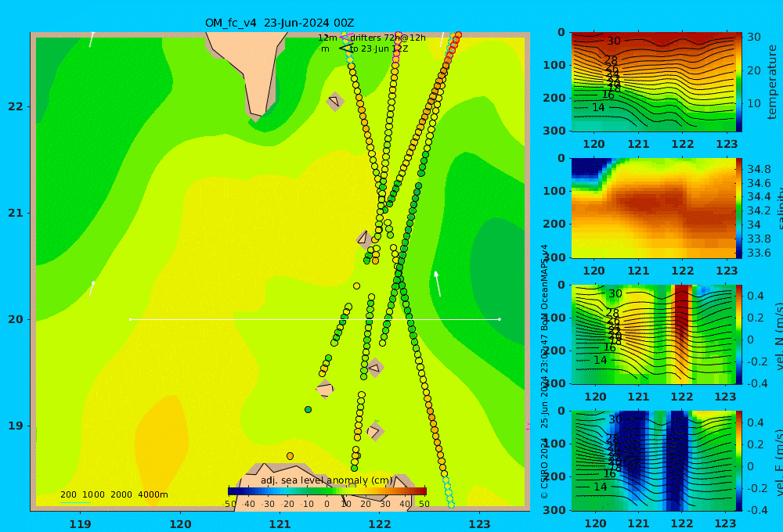The height and width of the screenshot is (532, 783).
Task: Click the '33.6' tick on the salinity colorbar
Action: click(x=759, y=253)
